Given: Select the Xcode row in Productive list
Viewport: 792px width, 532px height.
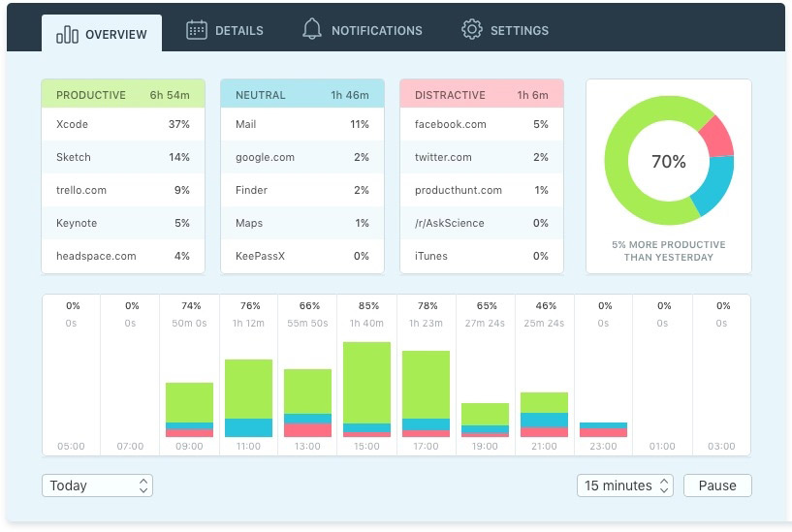Looking at the screenshot, I should coord(123,124).
